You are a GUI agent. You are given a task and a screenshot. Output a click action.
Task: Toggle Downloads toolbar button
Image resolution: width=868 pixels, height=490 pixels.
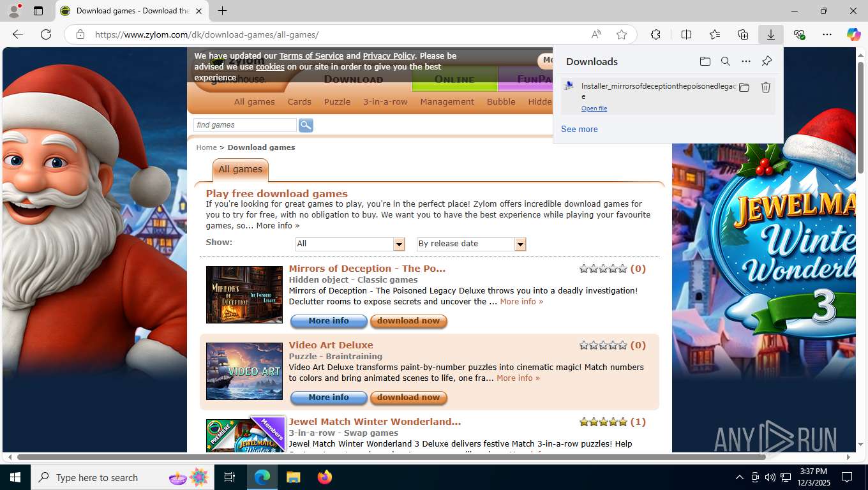pos(771,34)
